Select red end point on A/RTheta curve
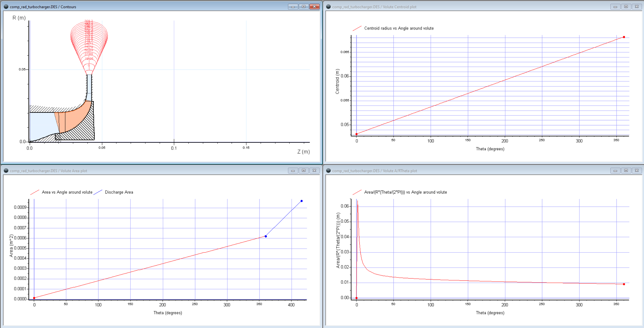The height and width of the screenshot is (328, 644). (x=624, y=284)
